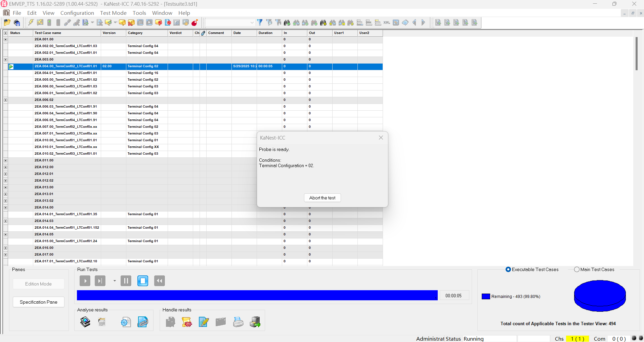
Task: Open the Specification Pane
Action: tap(39, 302)
